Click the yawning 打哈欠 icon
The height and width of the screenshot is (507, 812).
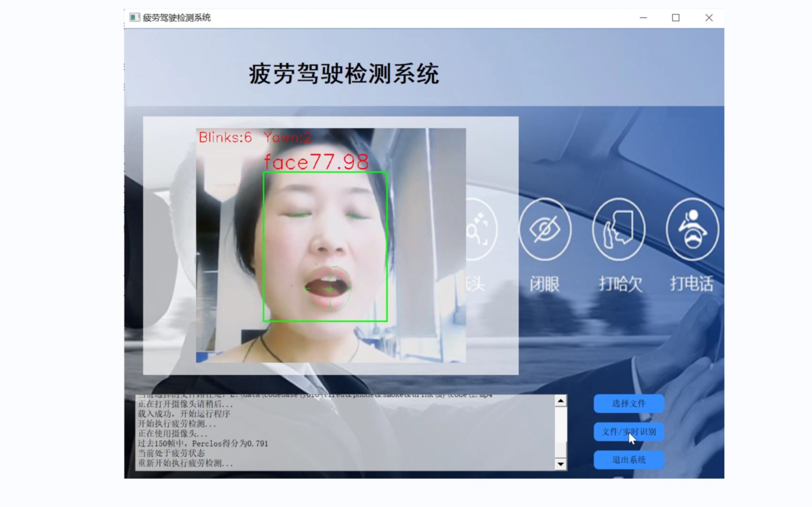[x=619, y=229]
